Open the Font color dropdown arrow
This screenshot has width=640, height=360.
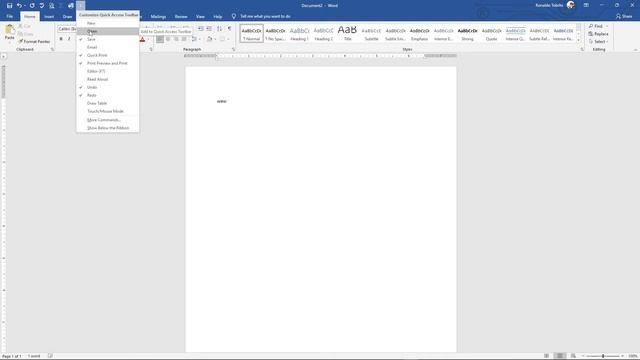[x=148, y=40]
